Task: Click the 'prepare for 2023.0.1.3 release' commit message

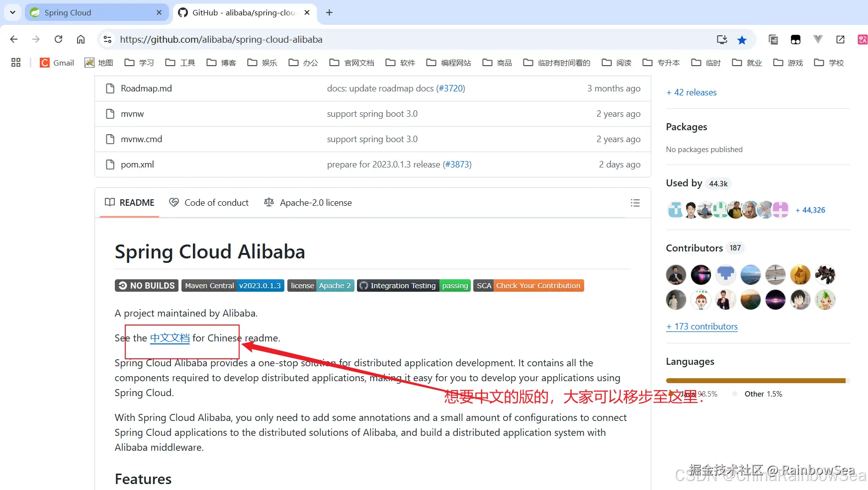Action: pyautogui.click(x=384, y=164)
